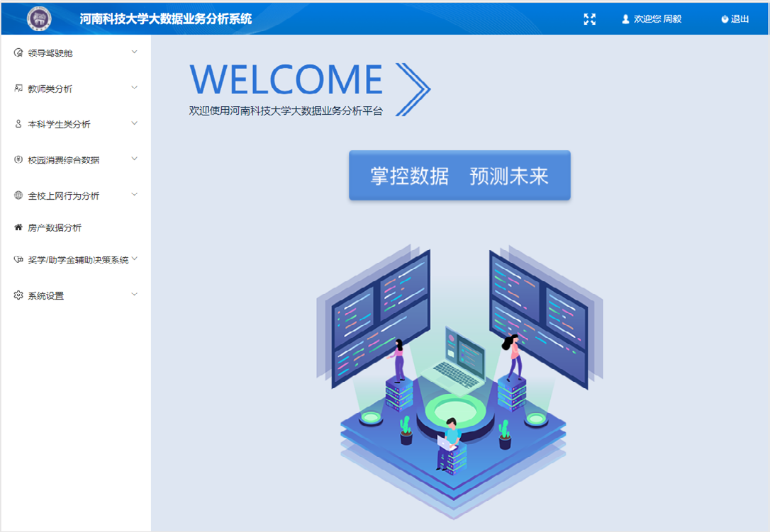Expand the 全校上网行为分析 chevron
This screenshot has height=532, width=770.
click(134, 195)
